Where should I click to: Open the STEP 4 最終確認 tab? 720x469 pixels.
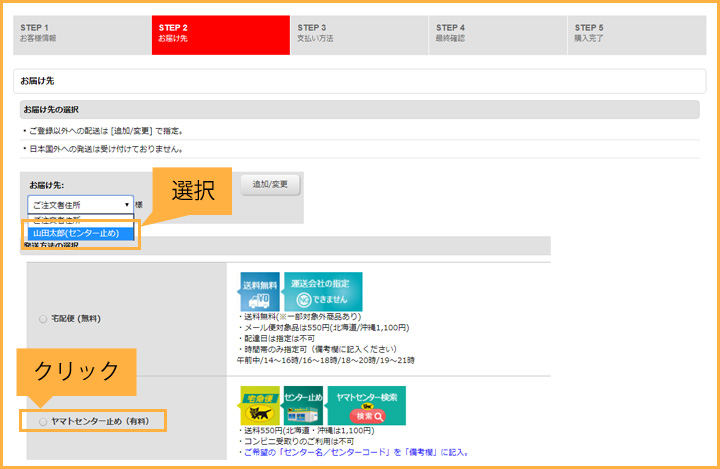(497, 33)
